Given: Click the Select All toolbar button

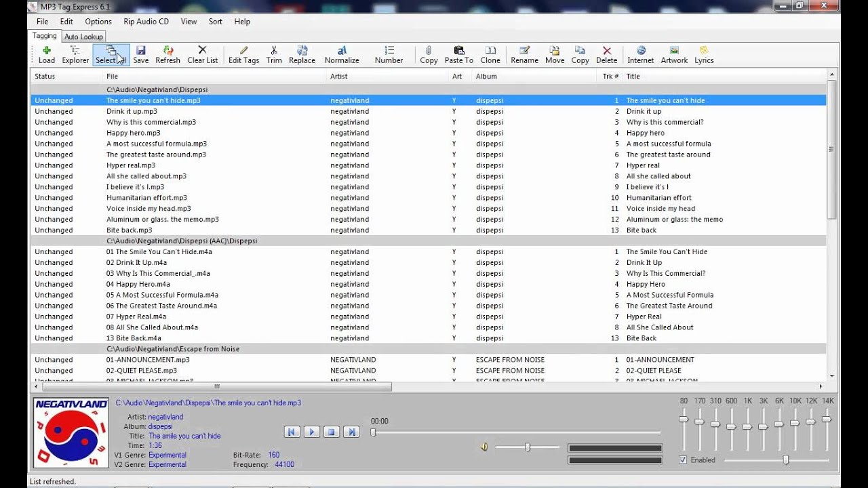Looking at the screenshot, I should click(x=111, y=54).
